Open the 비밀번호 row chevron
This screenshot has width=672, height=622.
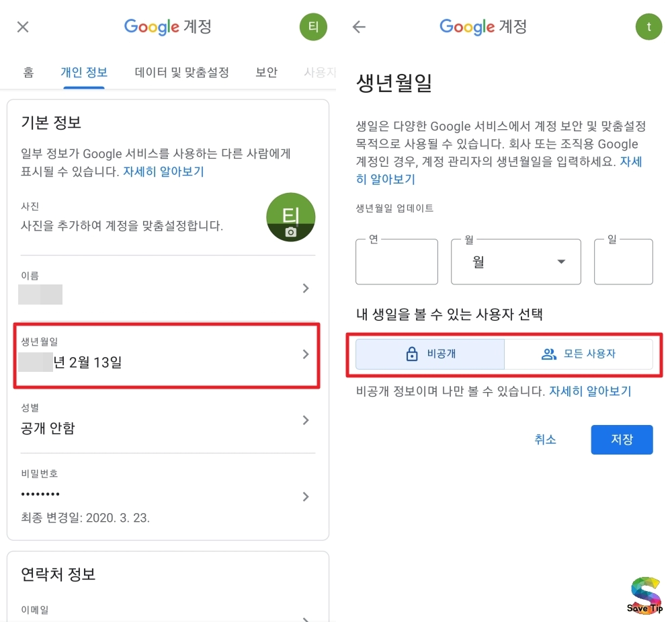pyautogui.click(x=306, y=497)
